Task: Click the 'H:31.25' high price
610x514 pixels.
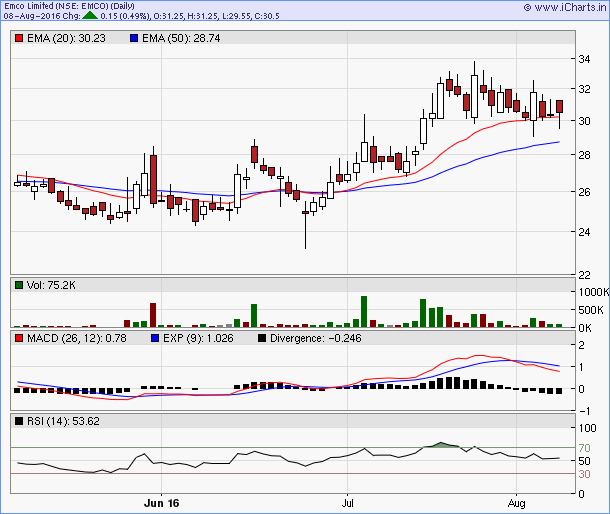Action: [x=201, y=16]
